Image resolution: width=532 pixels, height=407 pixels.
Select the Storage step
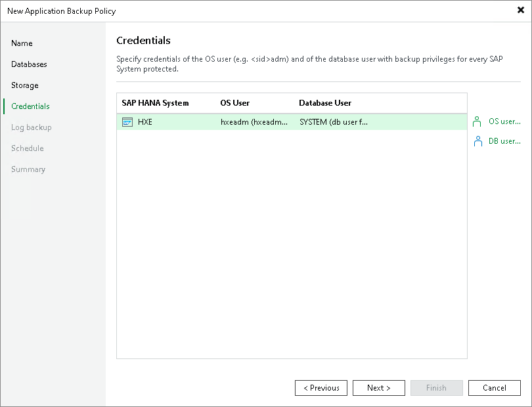[25, 85]
